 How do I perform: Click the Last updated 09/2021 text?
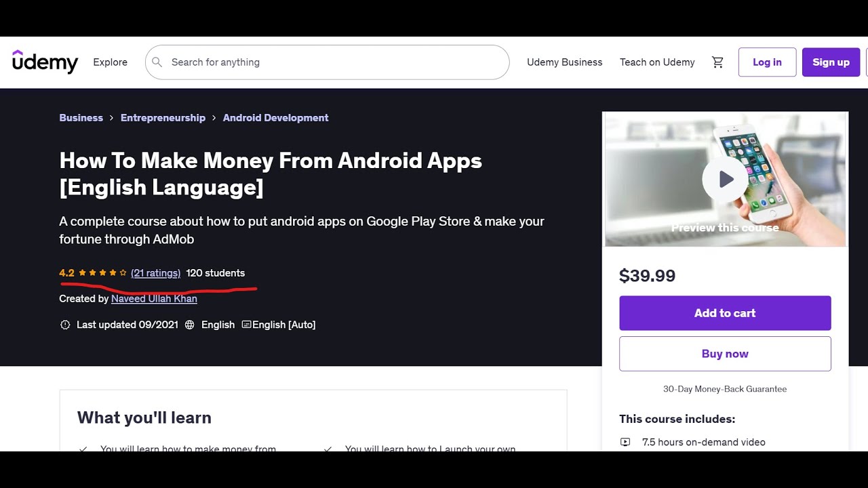pos(127,325)
